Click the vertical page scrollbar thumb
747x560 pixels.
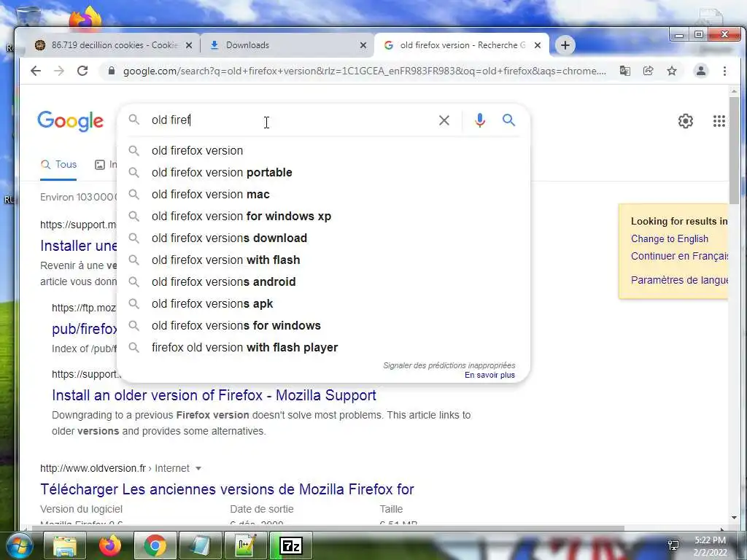(x=734, y=150)
